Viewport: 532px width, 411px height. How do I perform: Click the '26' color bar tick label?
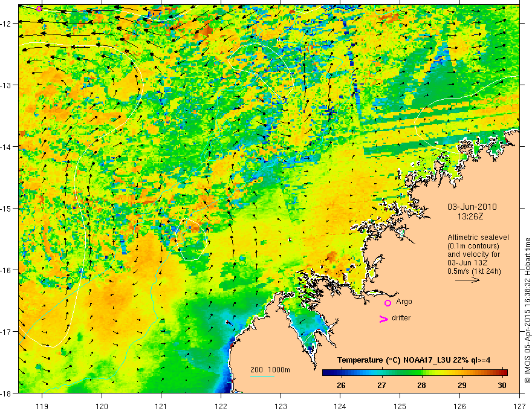[341, 385]
